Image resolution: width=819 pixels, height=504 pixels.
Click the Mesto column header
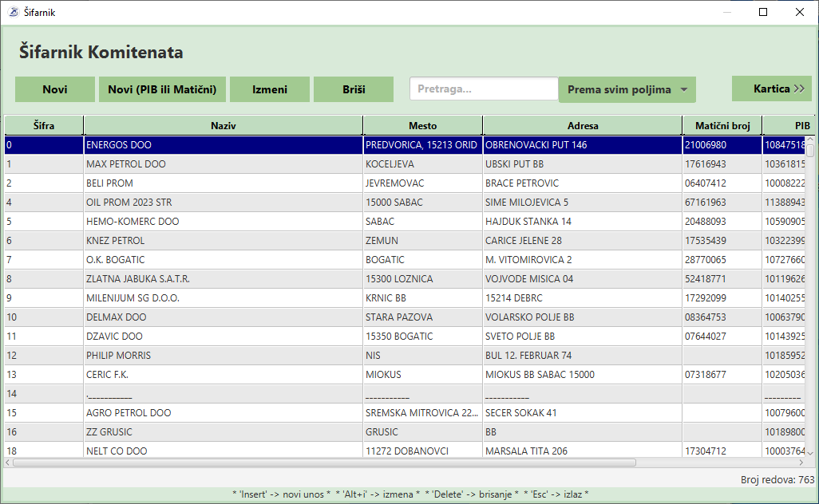click(423, 126)
